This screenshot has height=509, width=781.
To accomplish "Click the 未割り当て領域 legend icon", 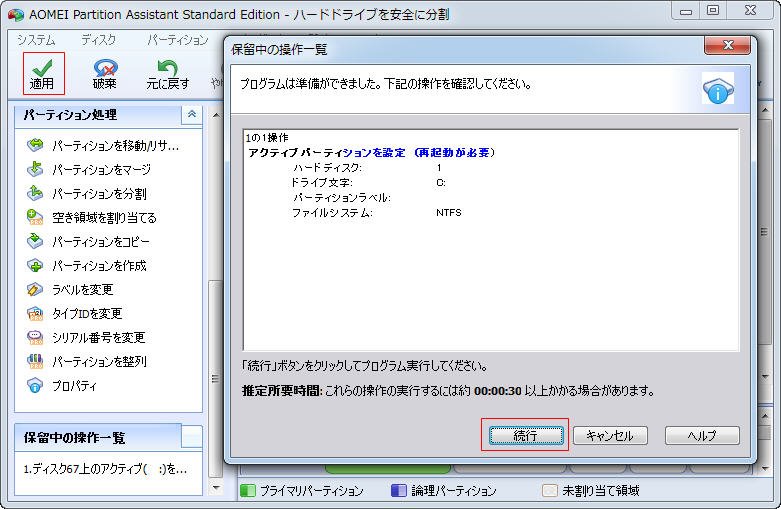I will 549,491.
